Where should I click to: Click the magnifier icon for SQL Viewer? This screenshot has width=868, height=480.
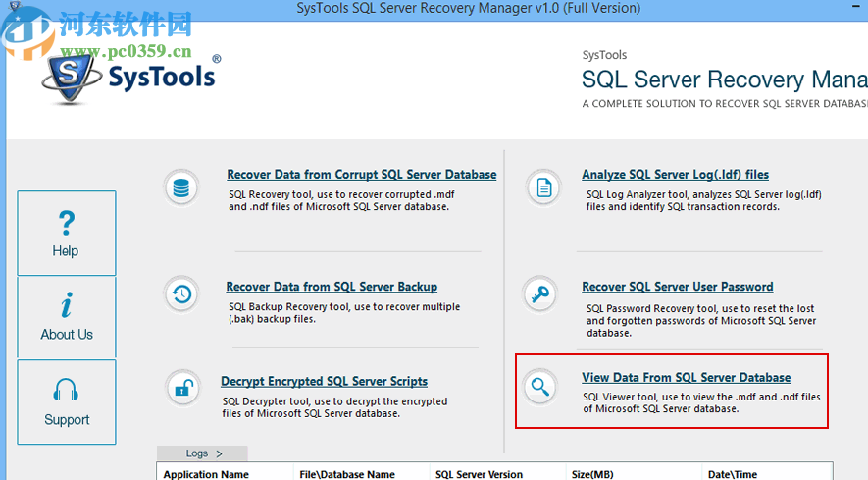click(x=539, y=387)
